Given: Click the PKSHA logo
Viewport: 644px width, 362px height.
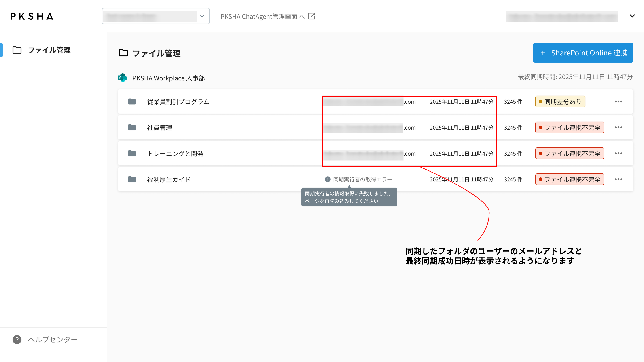Looking at the screenshot, I should click(32, 16).
